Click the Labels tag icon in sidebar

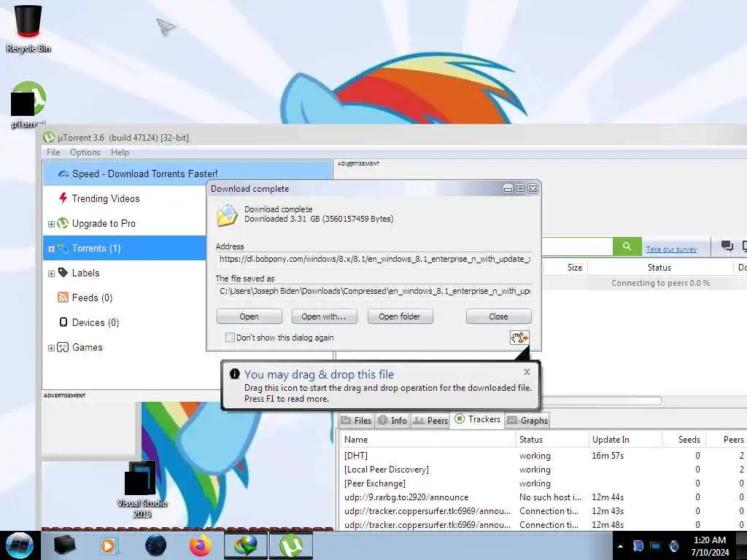(63, 273)
